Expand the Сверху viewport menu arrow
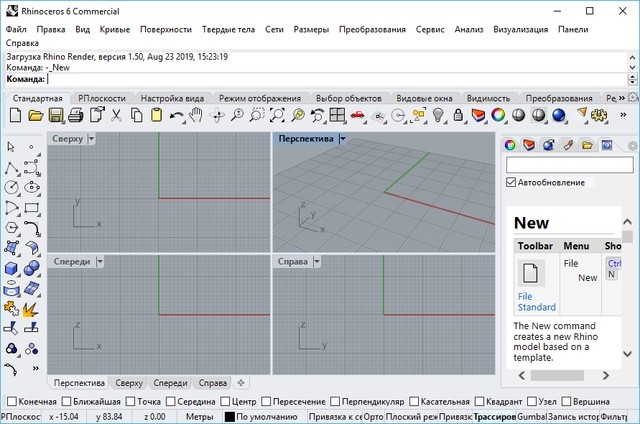The image size is (640, 424). pos(92,139)
